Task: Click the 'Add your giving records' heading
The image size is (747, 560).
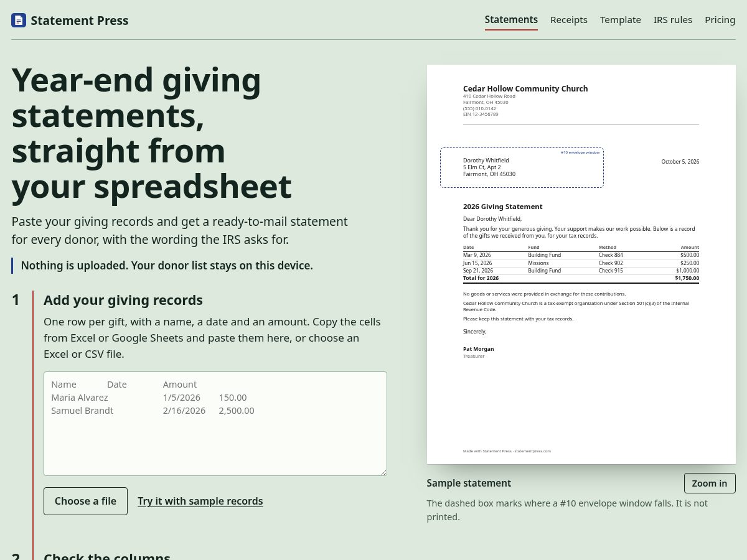Action: pyautogui.click(x=123, y=300)
